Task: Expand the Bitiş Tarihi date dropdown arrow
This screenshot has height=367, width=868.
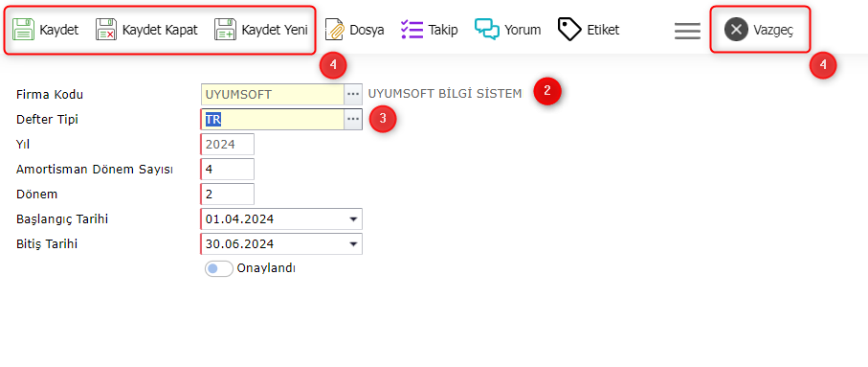Action: 353,244
